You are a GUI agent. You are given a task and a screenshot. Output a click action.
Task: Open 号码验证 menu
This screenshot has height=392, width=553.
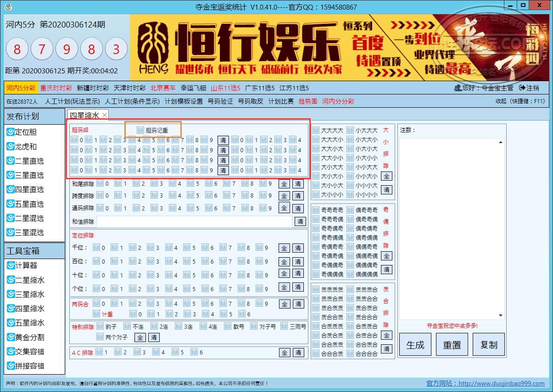point(220,101)
